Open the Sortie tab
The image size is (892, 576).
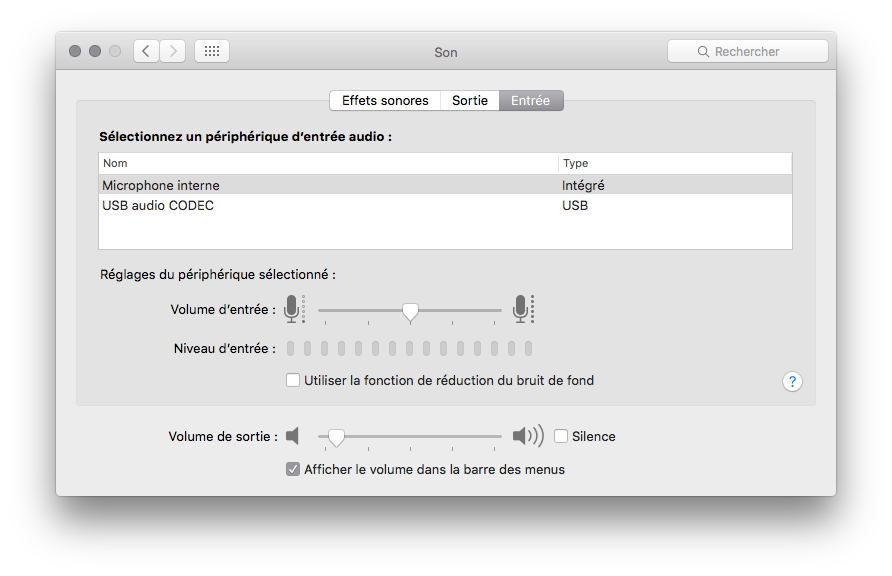[470, 101]
